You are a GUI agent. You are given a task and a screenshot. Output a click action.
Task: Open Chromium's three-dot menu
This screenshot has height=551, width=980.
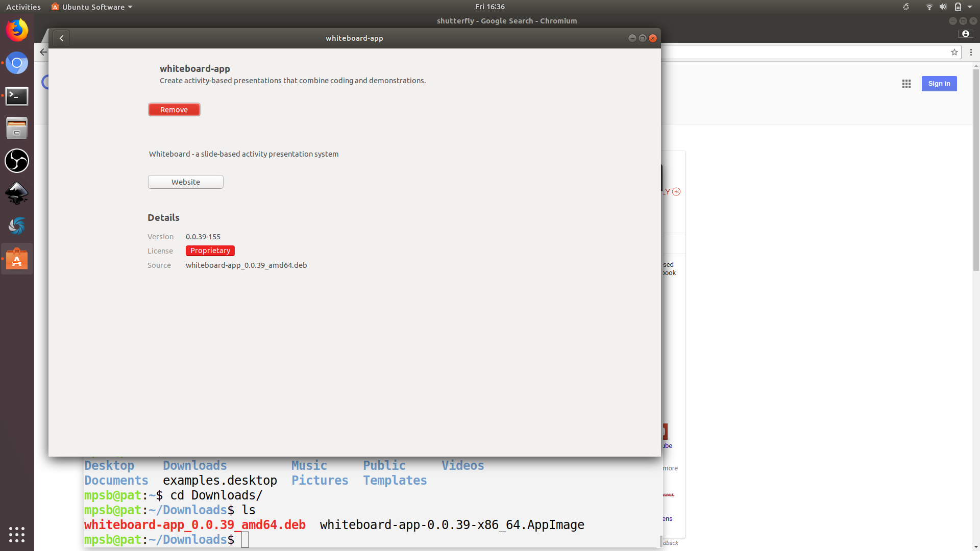[971, 52]
